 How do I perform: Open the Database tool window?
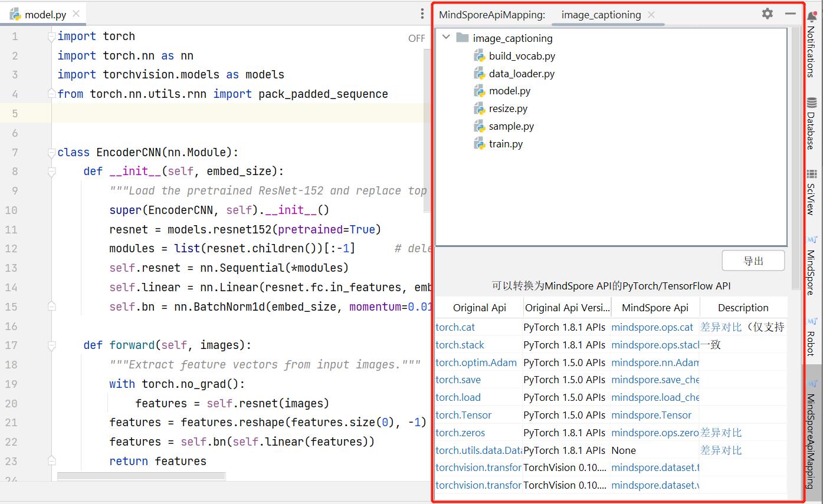click(x=812, y=123)
